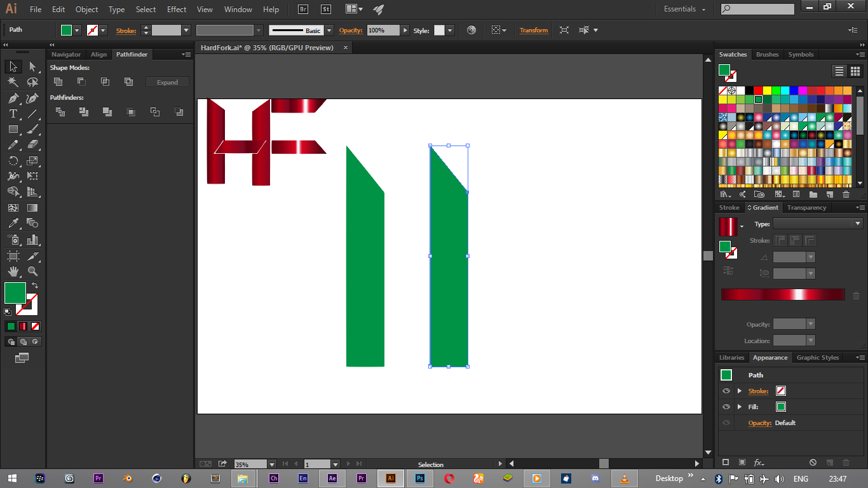The width and height of the screenshot is (868, 488).
Task: Open the Graphic Styles tab
Action: tap(818, 358)
